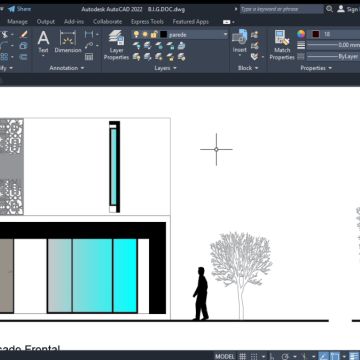
Task: Open the Express Tools tab
Action: [147, 22]
